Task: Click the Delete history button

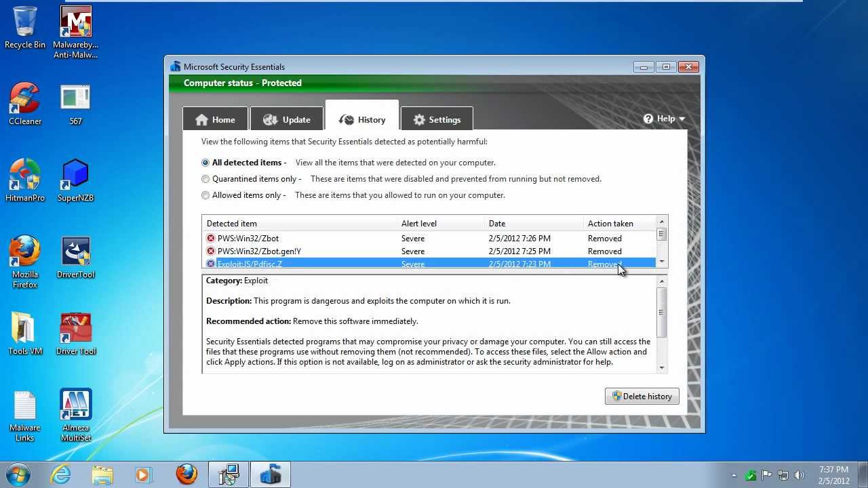Action: tap(642, 396)
